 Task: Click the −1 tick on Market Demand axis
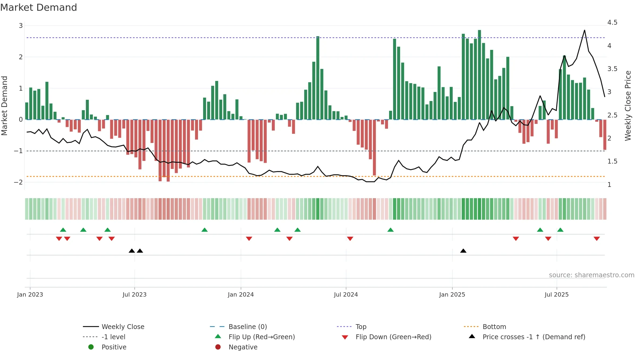[x=19, y=151]
